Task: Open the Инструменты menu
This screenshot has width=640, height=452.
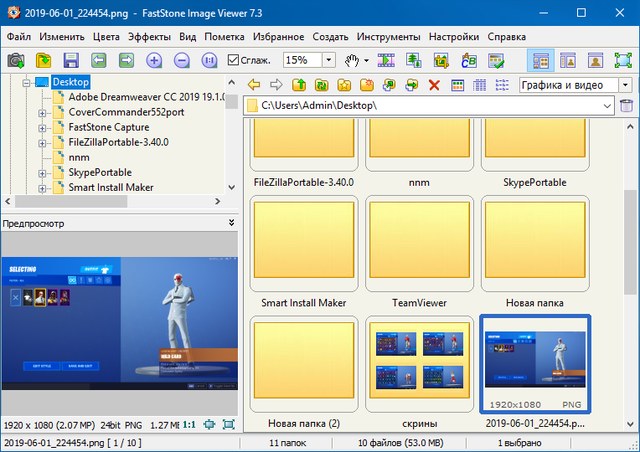Action: coord(387,36)
